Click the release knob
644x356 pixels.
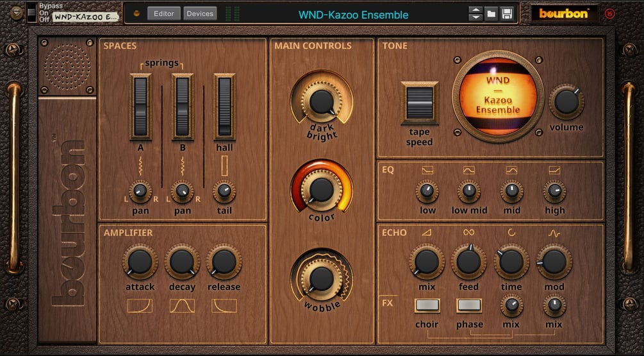point(224,262)
